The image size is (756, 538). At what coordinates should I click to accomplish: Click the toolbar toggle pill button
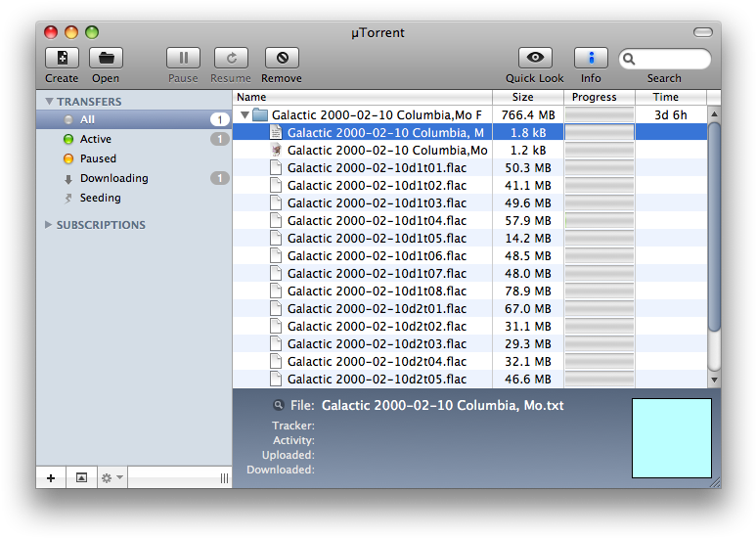pyautogui.click(x=702, y=32)
